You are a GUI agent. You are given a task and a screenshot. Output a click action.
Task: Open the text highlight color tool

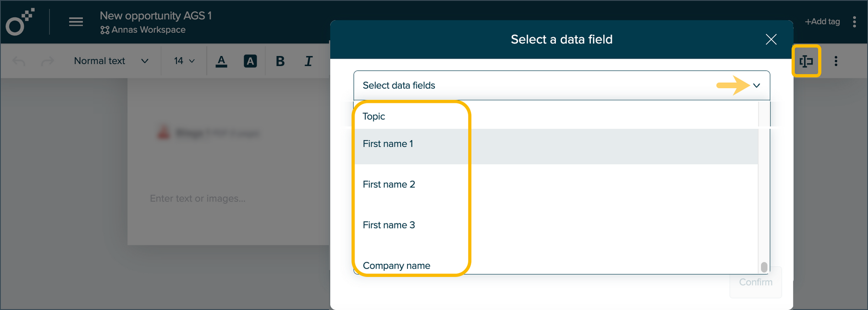click(x=250, y=61)
